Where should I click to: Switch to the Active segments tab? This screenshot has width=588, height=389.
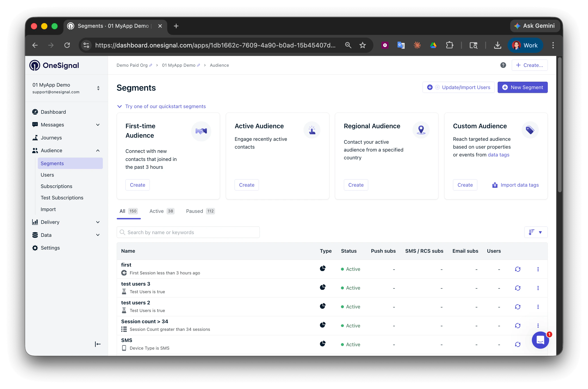(162, 211)
